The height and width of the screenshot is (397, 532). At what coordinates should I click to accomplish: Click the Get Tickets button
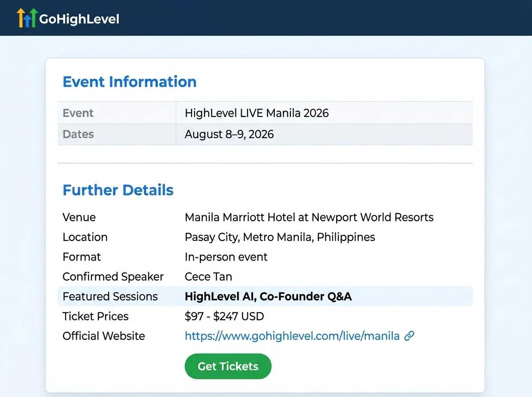[228, 366]
